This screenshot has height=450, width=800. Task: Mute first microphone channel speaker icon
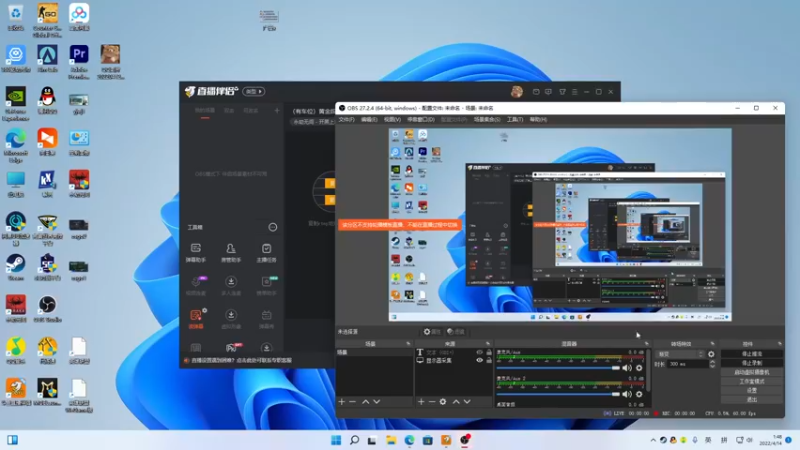[x=627, y=368]
